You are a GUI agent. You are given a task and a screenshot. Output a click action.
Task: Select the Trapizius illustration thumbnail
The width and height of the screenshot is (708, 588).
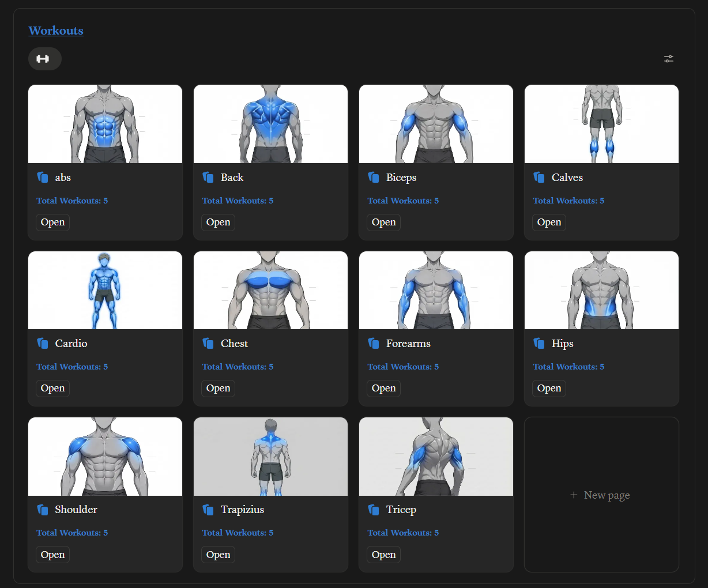[x=270, y=457]
